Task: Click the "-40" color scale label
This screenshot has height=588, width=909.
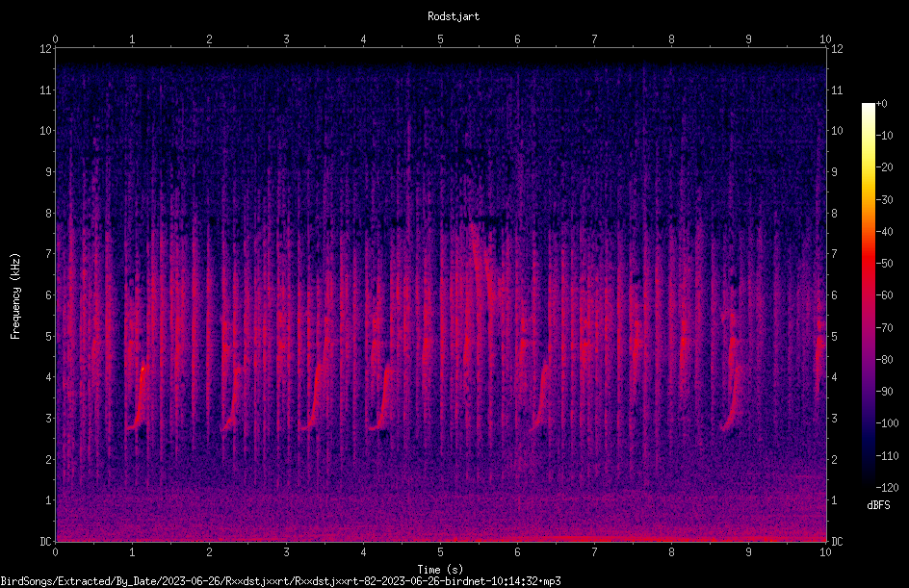Action: click(x=884, y=232)
